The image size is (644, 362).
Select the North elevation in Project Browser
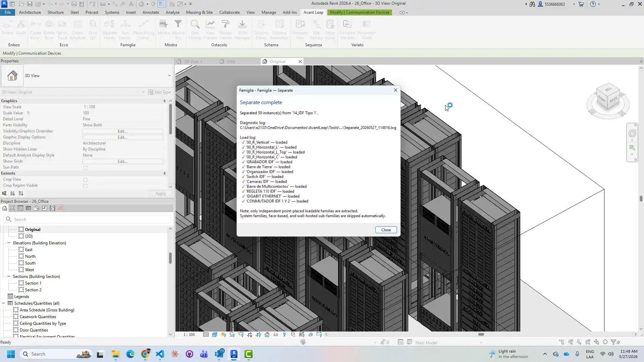[x=30, y=256]
